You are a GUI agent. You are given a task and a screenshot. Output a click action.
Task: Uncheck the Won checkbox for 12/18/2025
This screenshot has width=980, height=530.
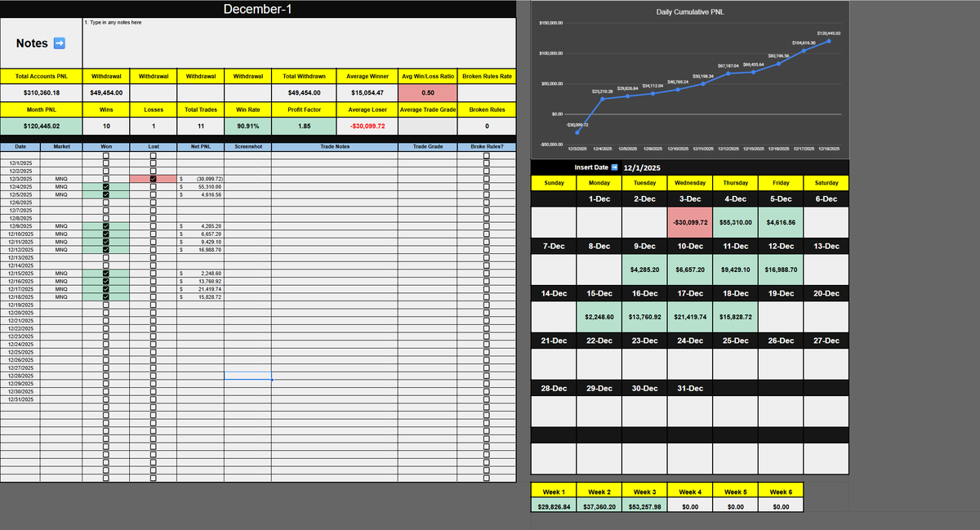click(106, 297)
